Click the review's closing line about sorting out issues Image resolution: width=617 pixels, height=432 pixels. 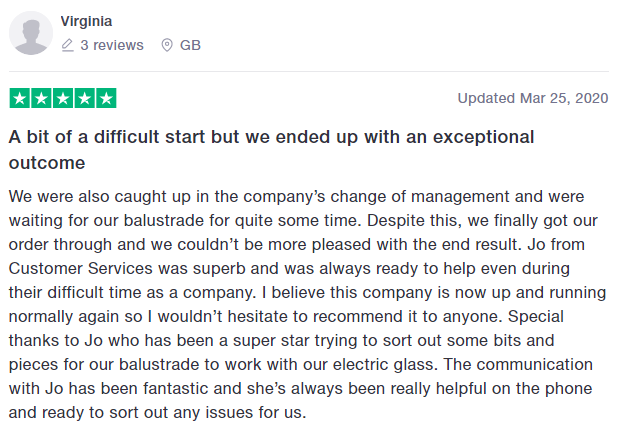click(157, 412)
